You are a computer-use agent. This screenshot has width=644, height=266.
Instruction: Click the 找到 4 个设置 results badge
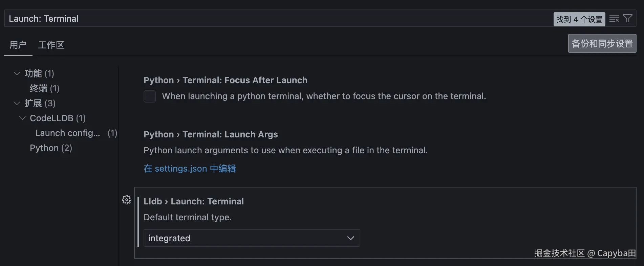tap(579, 19)
